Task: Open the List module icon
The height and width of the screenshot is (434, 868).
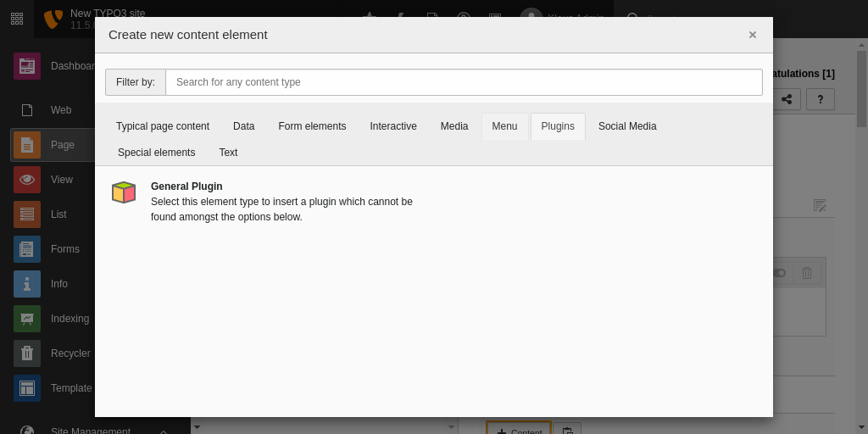Action: 27,214
